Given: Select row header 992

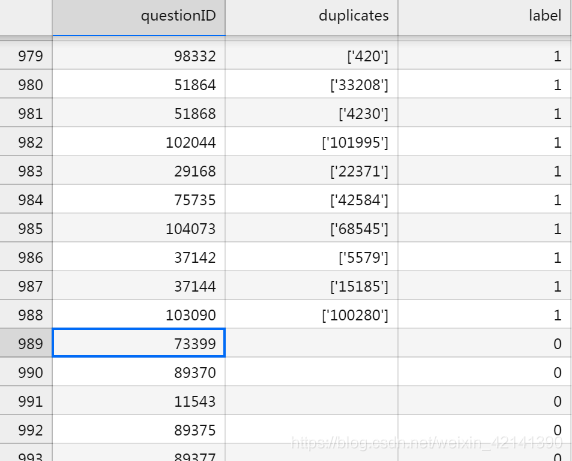Looking at the screenshot, I should (26, 430).
